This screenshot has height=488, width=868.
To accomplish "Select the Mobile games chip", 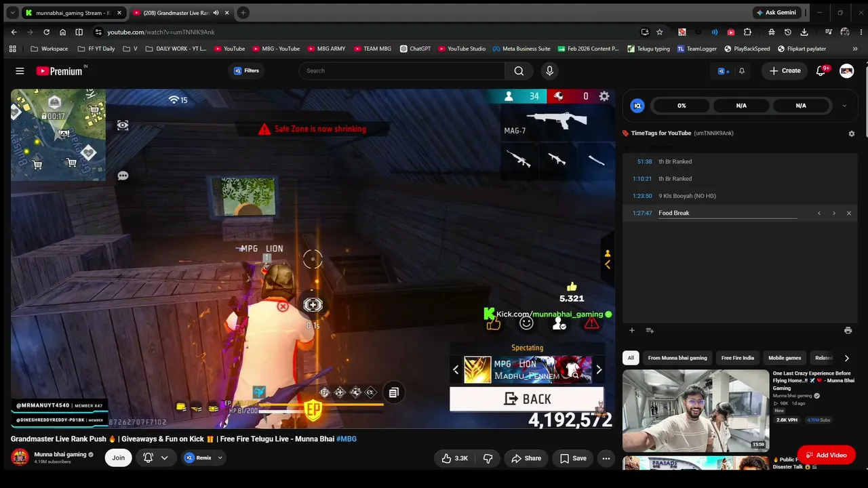I will (x=785, y=358).
